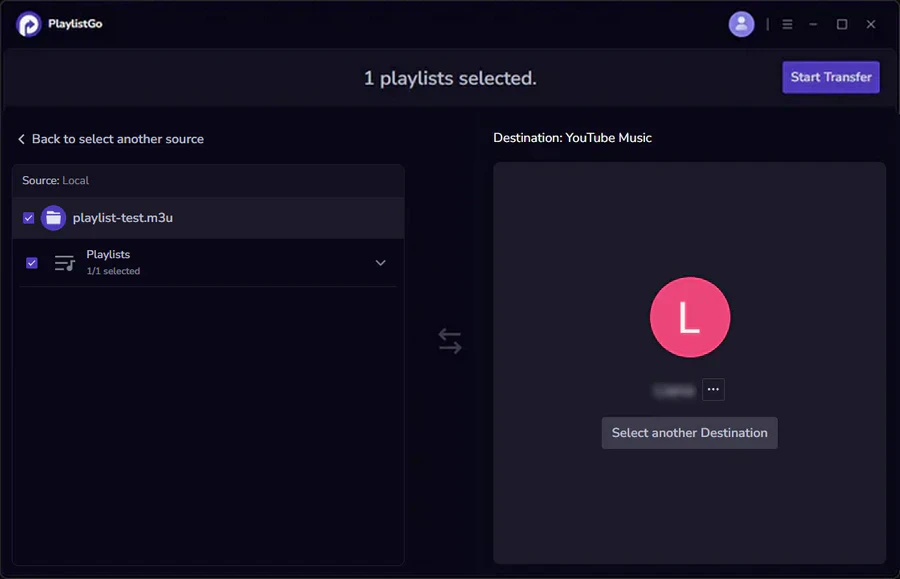
Task: Minimize the PlaylistGo window
Action: click(813, 24)
